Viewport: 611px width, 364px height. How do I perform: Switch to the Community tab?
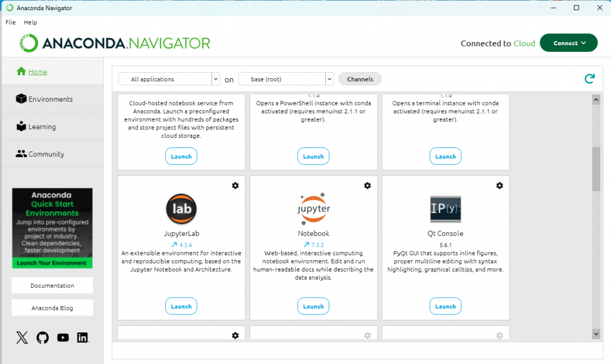point(53,154)
